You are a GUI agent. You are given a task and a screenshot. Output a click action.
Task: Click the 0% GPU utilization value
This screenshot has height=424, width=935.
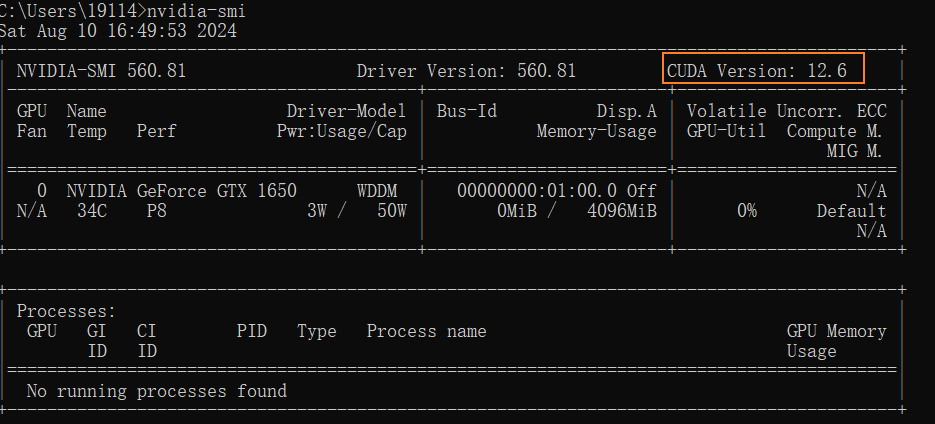(x=747, y=211)
